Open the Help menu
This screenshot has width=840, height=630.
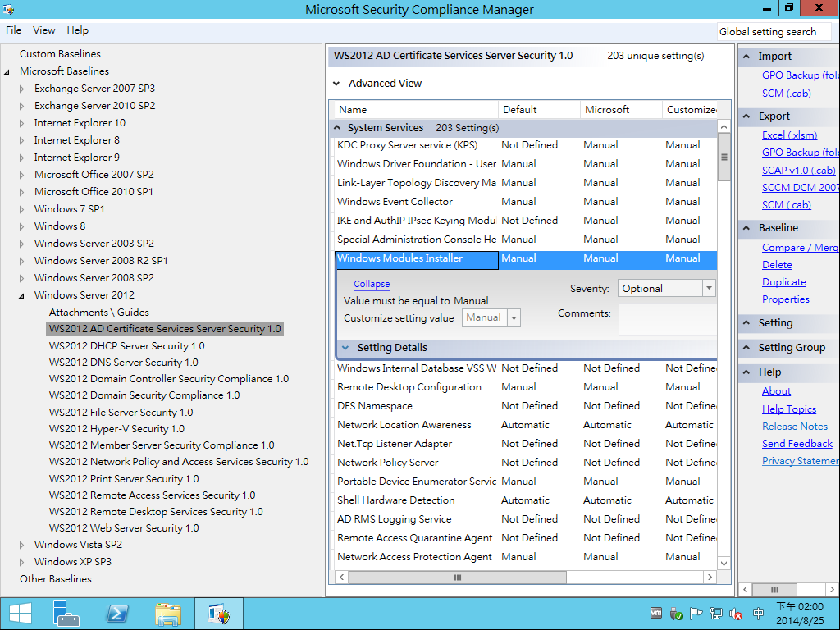click(x=78, y=30)
